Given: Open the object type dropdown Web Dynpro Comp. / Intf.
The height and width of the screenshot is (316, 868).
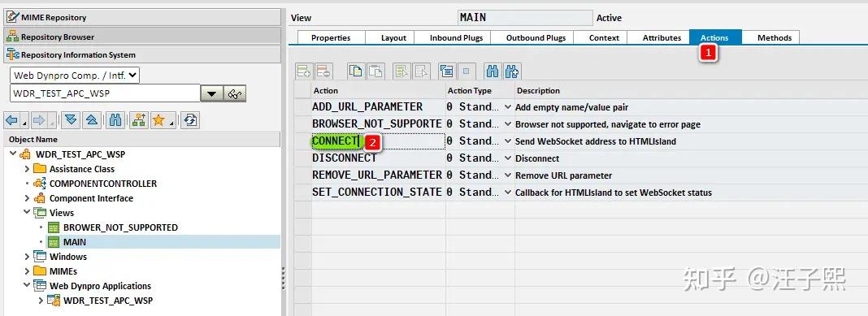Looking at the screenshot, I should coord(75,76).
